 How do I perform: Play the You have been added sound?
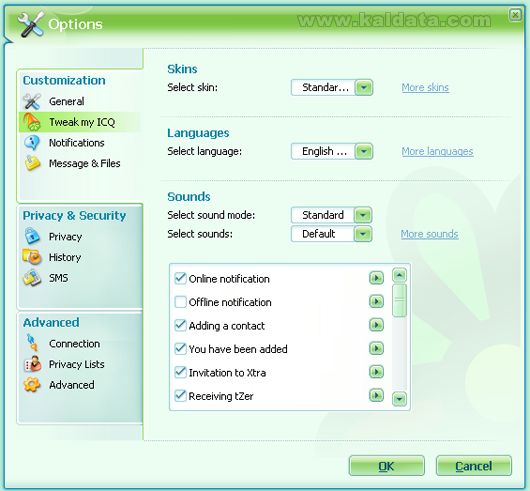click(x=376, y=348)
